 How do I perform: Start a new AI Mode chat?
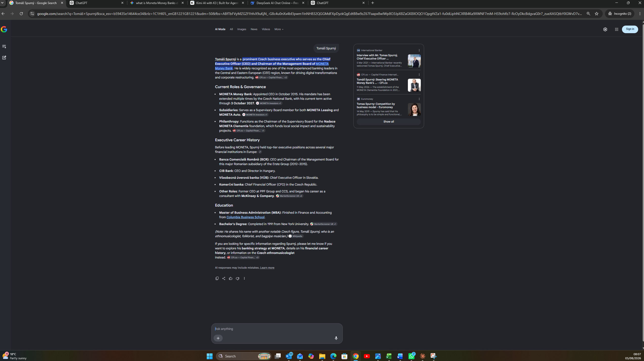[x=4, y=58]
